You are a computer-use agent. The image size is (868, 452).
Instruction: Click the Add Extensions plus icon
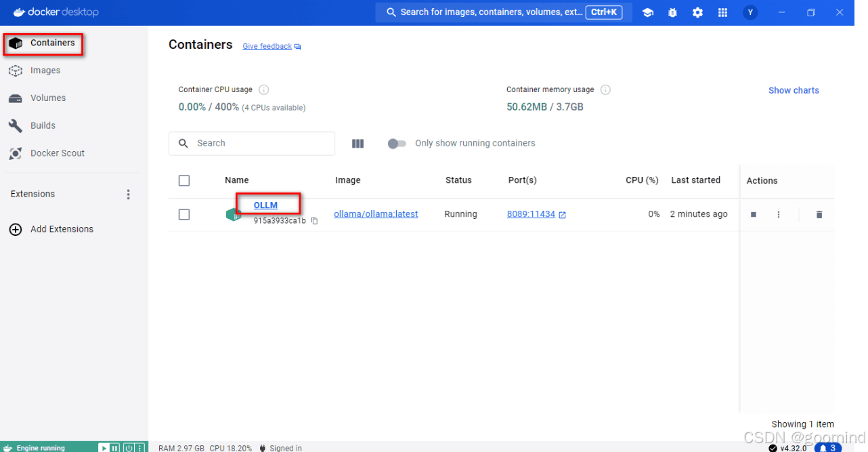(16, 230)
